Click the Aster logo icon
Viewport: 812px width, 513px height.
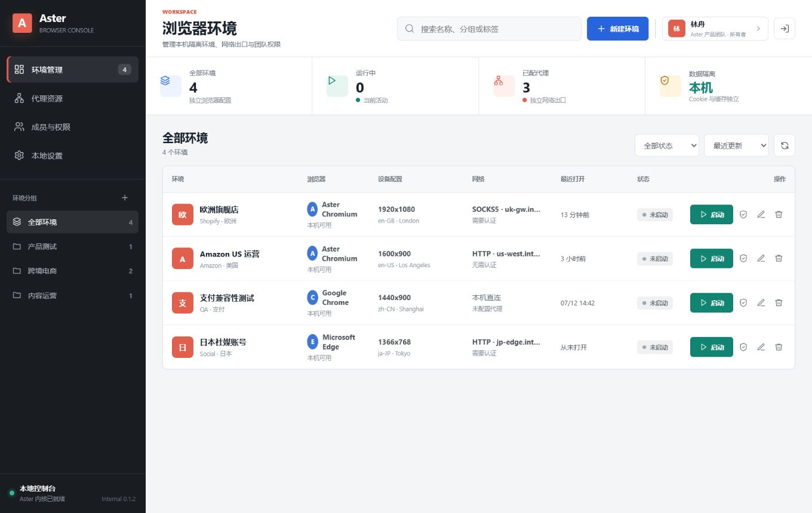tap(22, 23)
